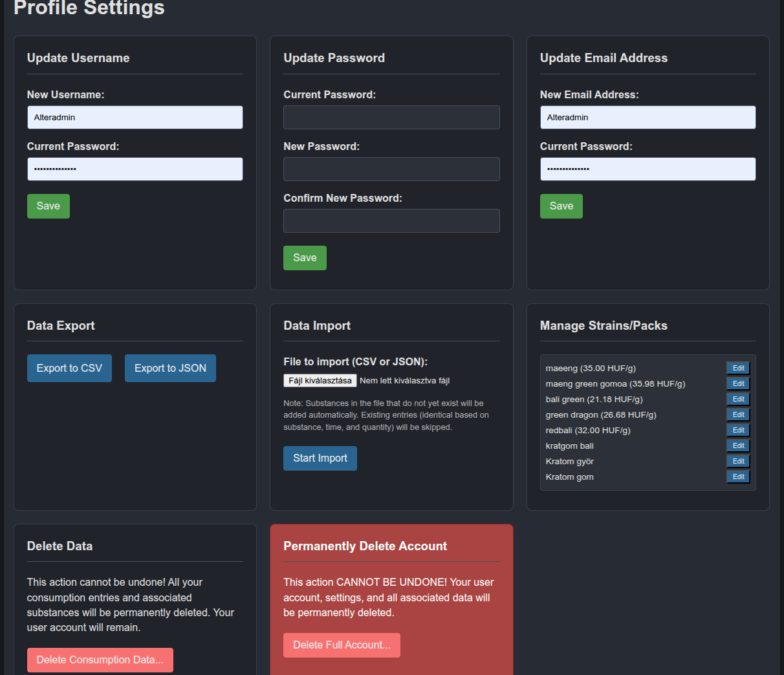This screenshot has height=675, width=784.
Task: Save the new password
Action: click(x=305, y=258)
